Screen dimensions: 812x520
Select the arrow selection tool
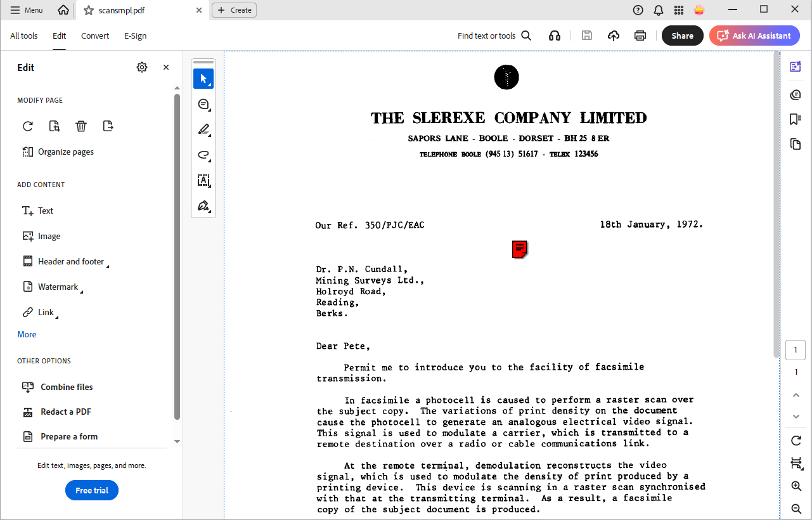(203, 79)
